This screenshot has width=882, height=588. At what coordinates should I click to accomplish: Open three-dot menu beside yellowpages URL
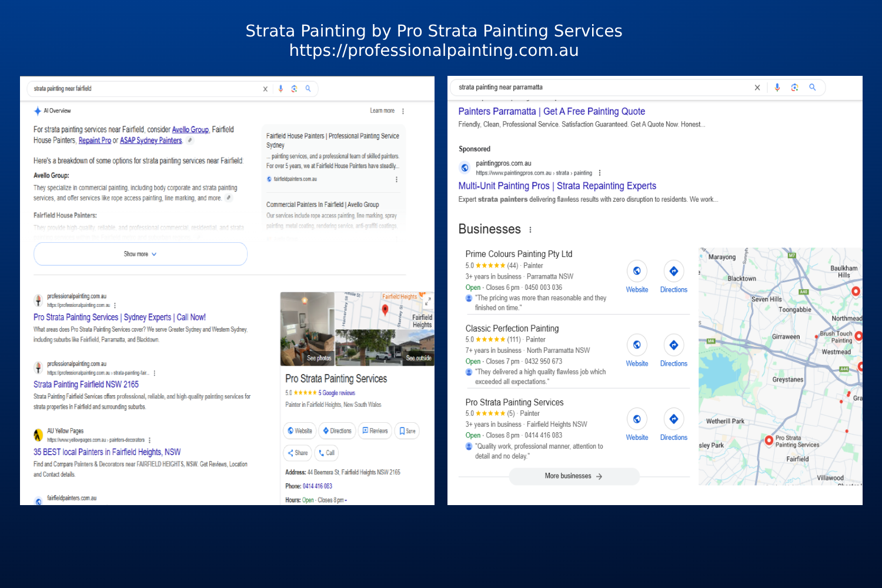pos(149,440)
